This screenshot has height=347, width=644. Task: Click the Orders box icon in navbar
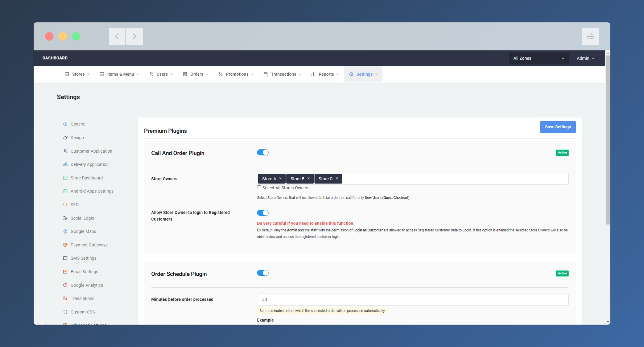pos(185,74)
